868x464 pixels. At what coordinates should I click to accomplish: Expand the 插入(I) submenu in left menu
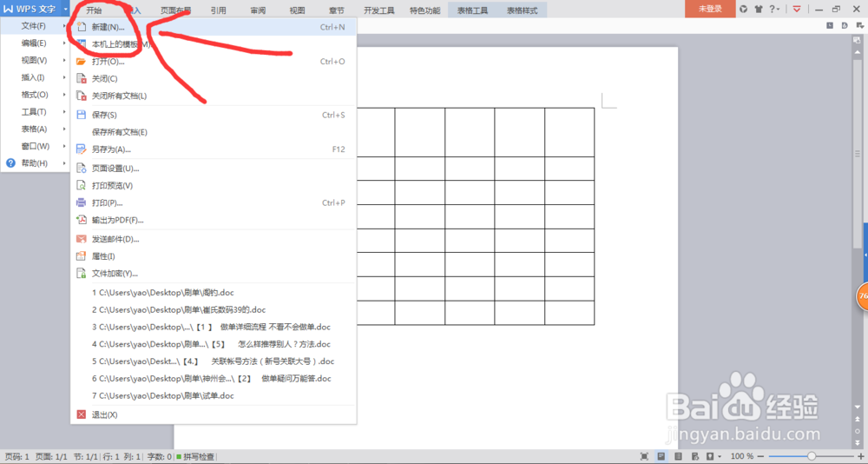coord(35,77)
